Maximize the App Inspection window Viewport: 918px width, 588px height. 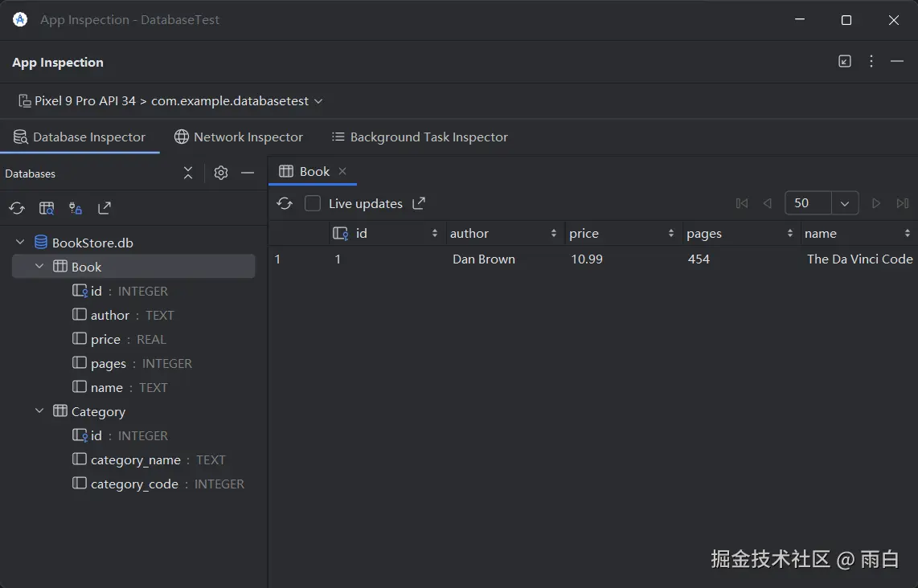pos(846,20)
